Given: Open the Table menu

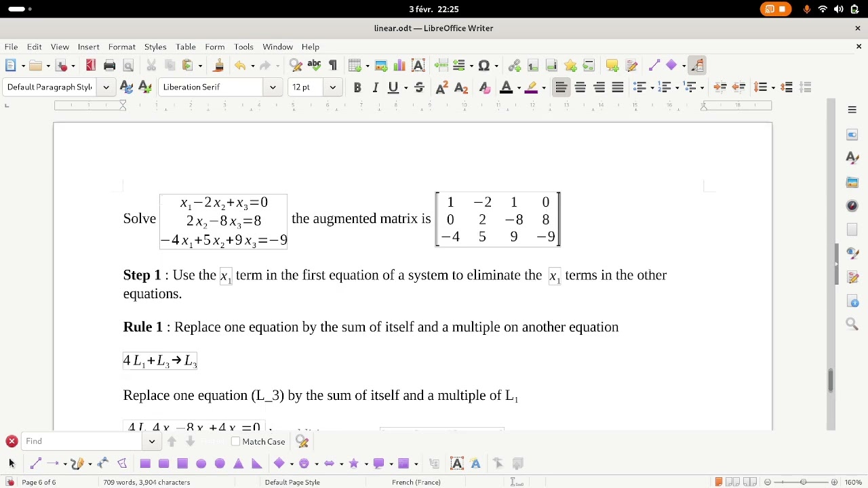Looking at the screenshot, I should point(186,47).
